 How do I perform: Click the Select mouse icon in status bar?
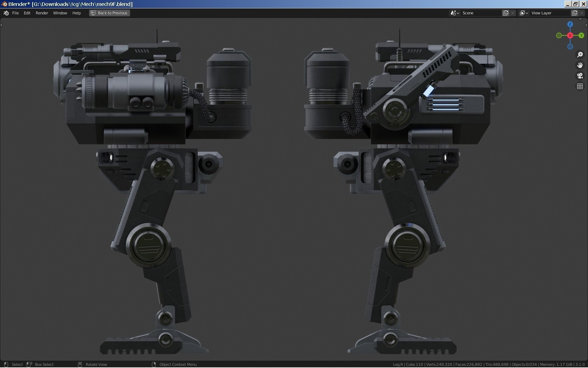click(6, 364)
